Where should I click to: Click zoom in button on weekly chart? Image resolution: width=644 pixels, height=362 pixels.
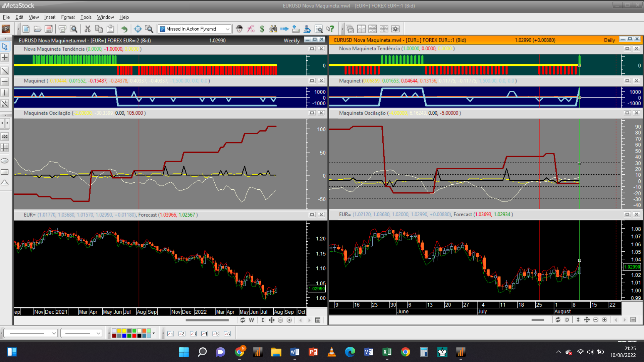(289, 320)
